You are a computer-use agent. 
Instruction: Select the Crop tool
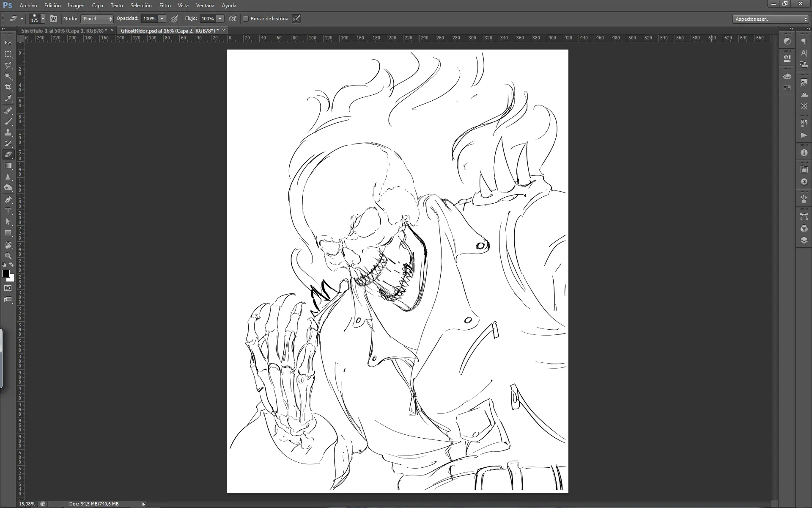[8, 87]
